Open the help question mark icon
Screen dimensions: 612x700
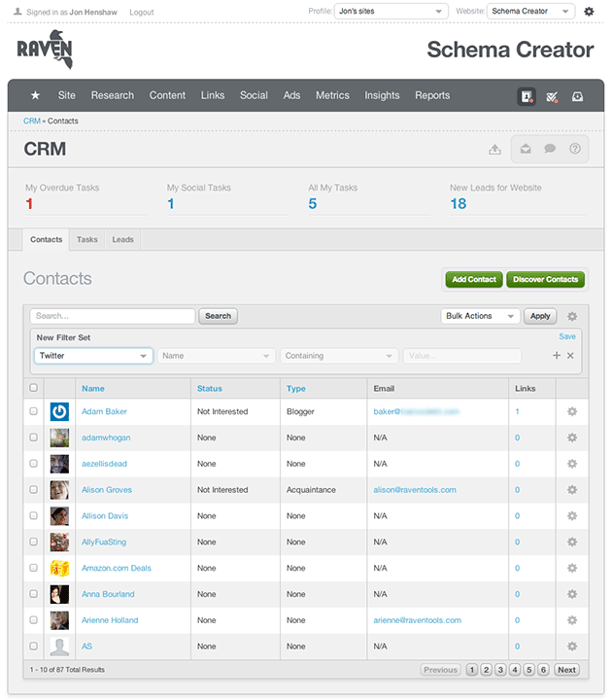(575, 149)
